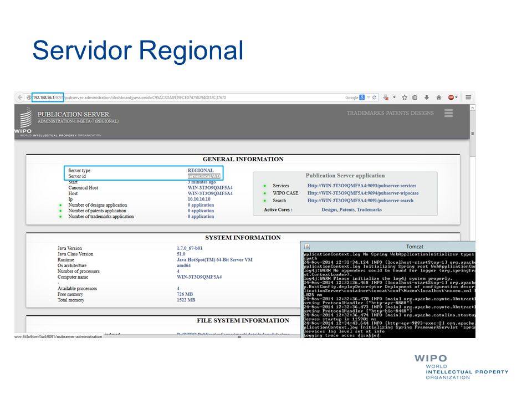Open the TRADEMARKS header link

pos(365,113)
